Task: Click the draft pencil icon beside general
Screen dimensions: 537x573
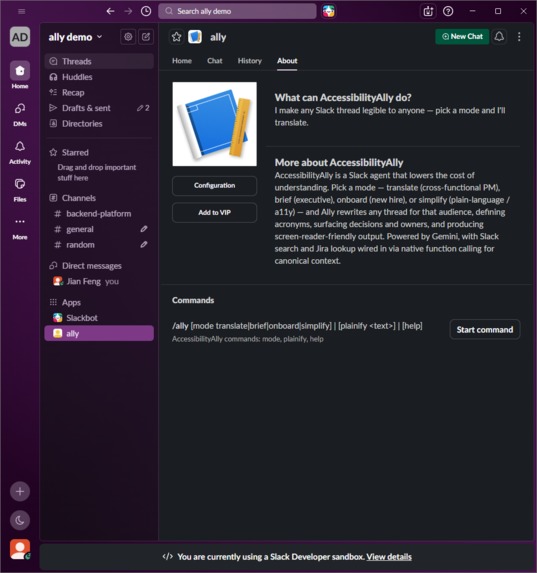Action: [144, 229]
